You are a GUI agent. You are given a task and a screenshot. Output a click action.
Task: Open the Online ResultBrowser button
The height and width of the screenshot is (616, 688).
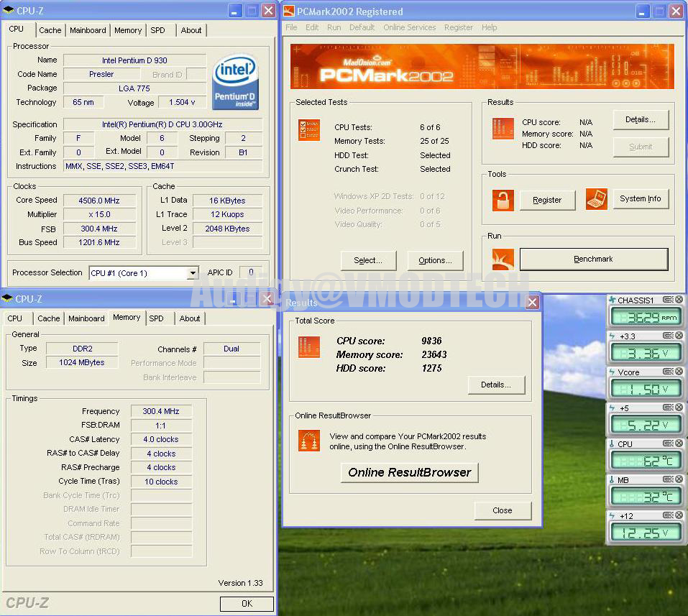(409, 472)
